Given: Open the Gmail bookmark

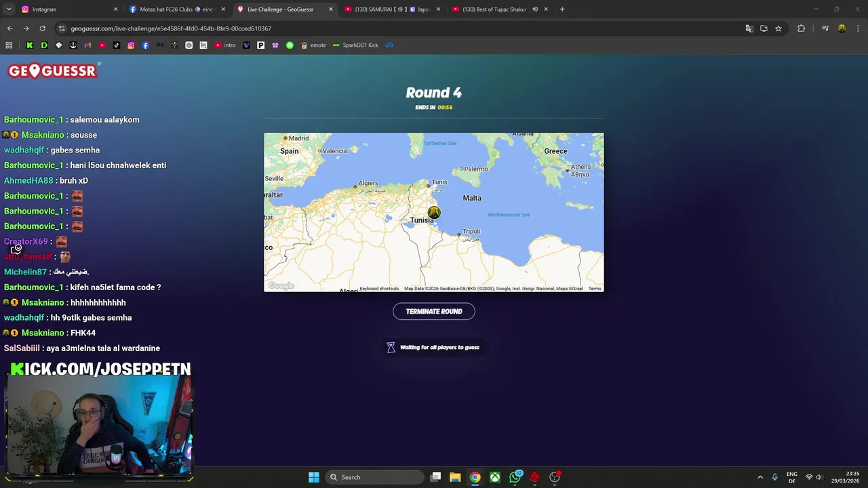Looking at the screenshot, I should 87,45.
